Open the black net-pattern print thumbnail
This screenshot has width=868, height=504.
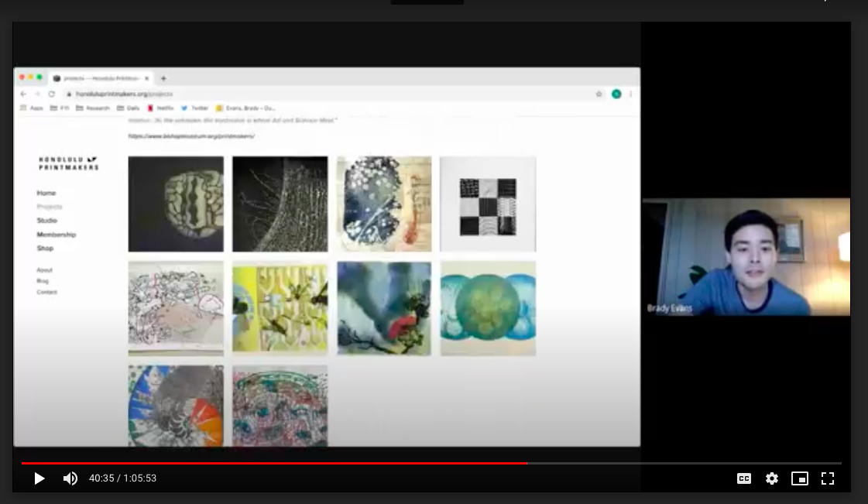coord(280,204)
